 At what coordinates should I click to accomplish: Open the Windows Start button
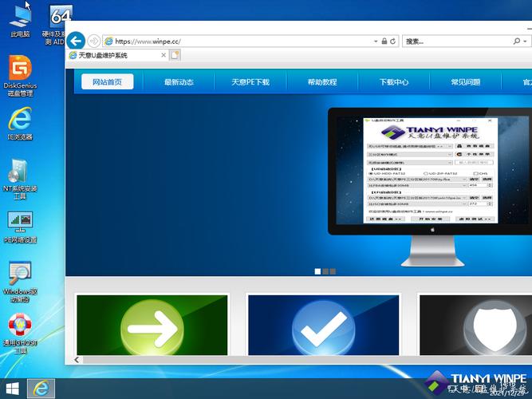tap(13, 389)
